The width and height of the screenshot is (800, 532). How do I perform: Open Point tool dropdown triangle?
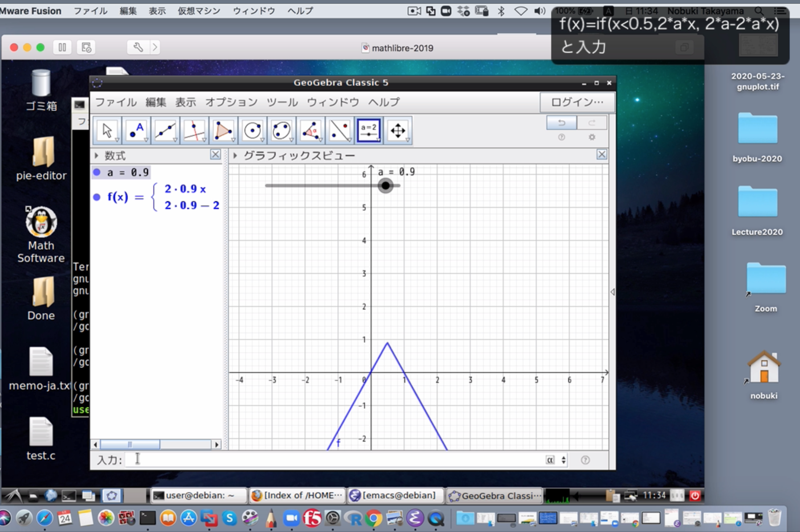(x=146, y=140)
